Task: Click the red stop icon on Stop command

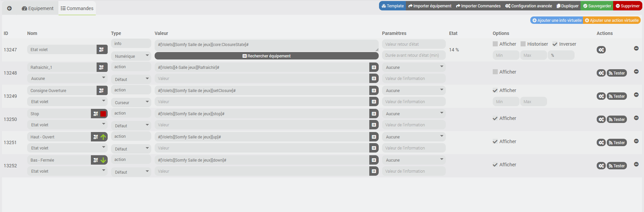Action: pyautogui.click(x=103, y=114)
